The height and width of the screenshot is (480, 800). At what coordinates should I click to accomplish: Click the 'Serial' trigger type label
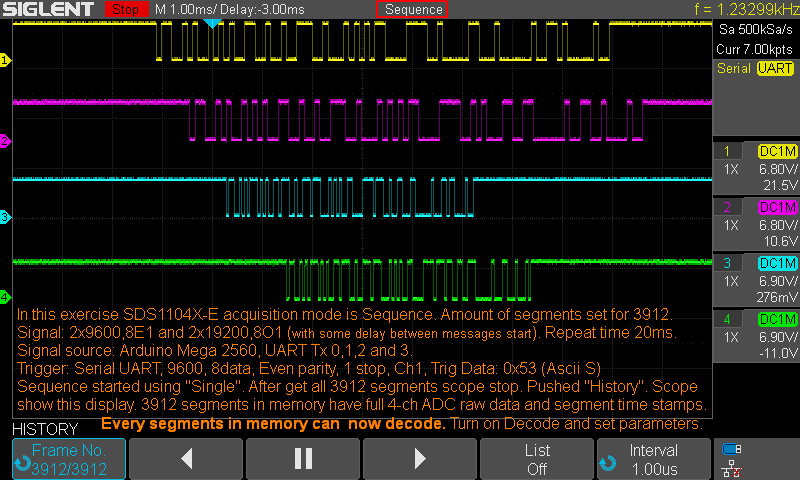(734, 68)
